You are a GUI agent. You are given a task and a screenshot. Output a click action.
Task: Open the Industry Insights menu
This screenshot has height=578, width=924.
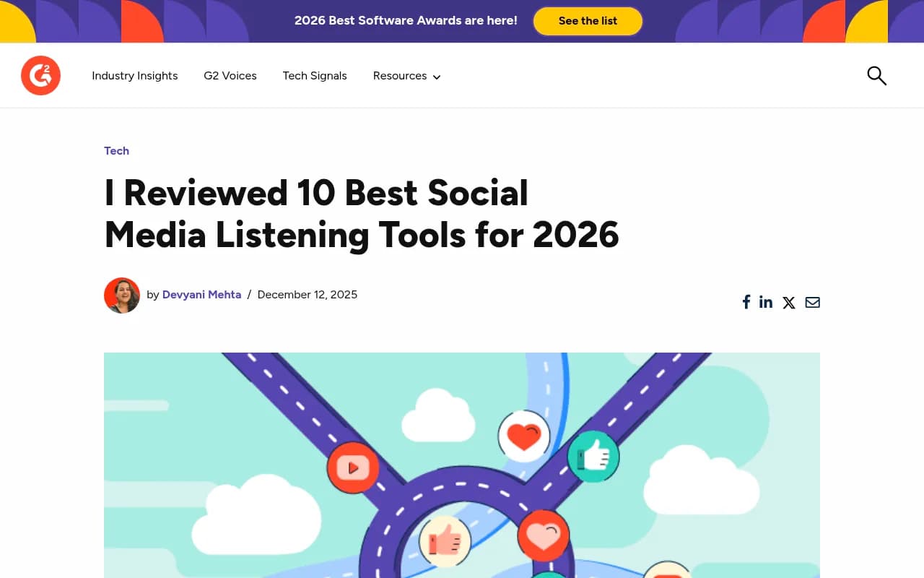[134, 75]
